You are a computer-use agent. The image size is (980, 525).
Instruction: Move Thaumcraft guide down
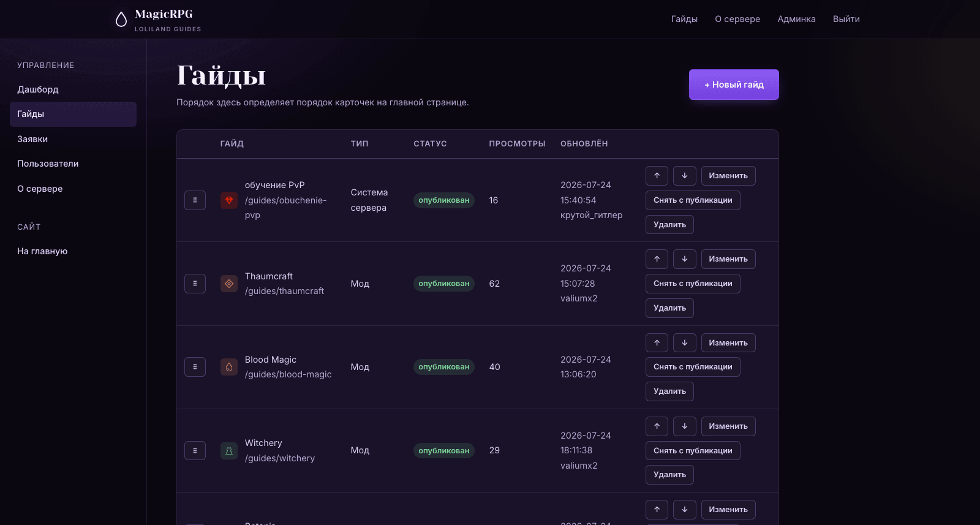point(685,259)
